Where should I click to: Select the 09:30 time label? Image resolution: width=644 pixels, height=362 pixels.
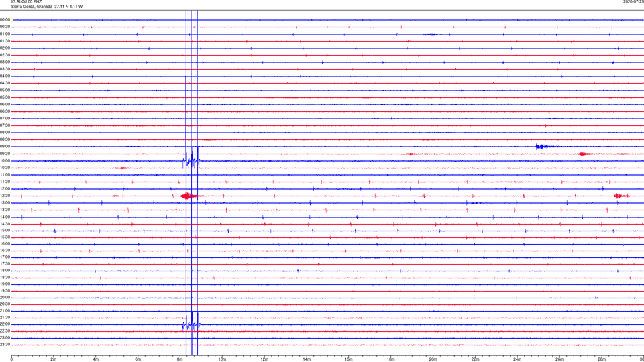pyautogui.click(x=5, y=154)
